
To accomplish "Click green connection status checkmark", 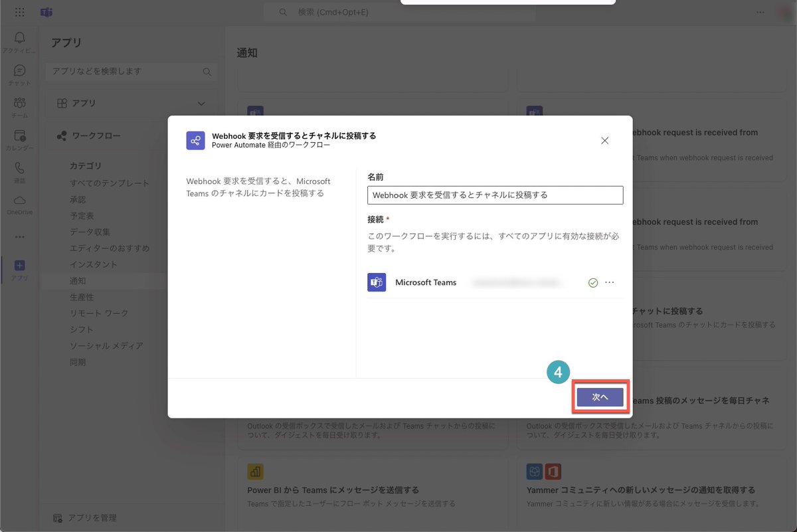I will [x=593, y=283].
